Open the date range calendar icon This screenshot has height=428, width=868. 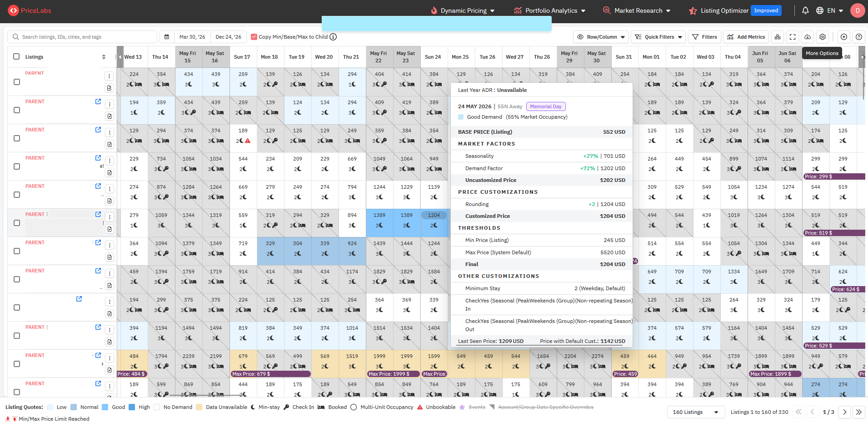pyautogui.click(x=167, y=37)
